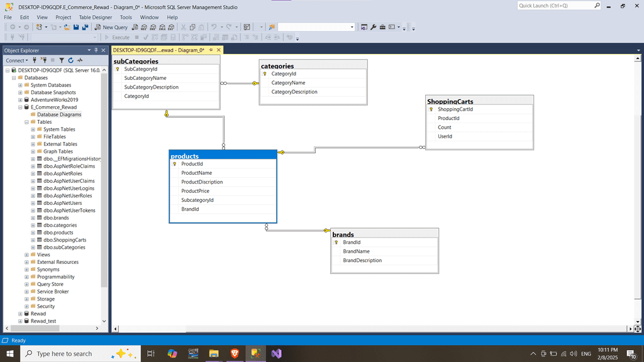This screenshot has width=644, height=362.
Task: Select the Database Diagrams tree item
Action: [x=59, y=114]
